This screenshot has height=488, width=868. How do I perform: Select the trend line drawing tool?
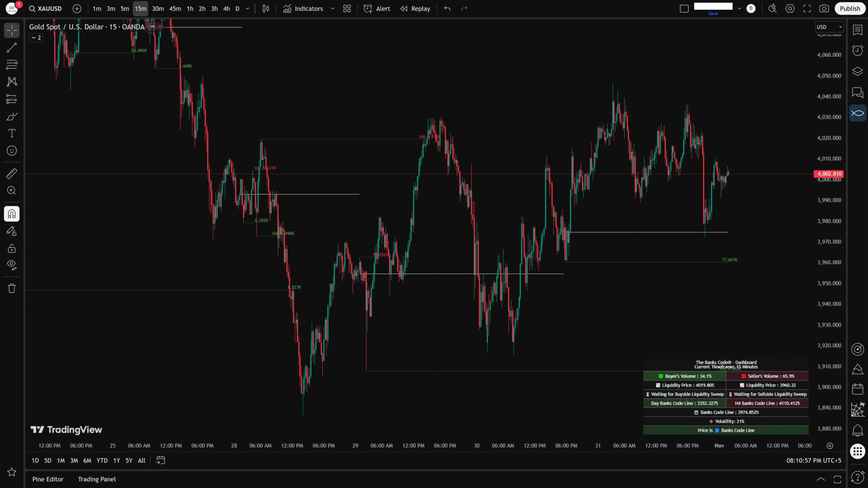12,48
